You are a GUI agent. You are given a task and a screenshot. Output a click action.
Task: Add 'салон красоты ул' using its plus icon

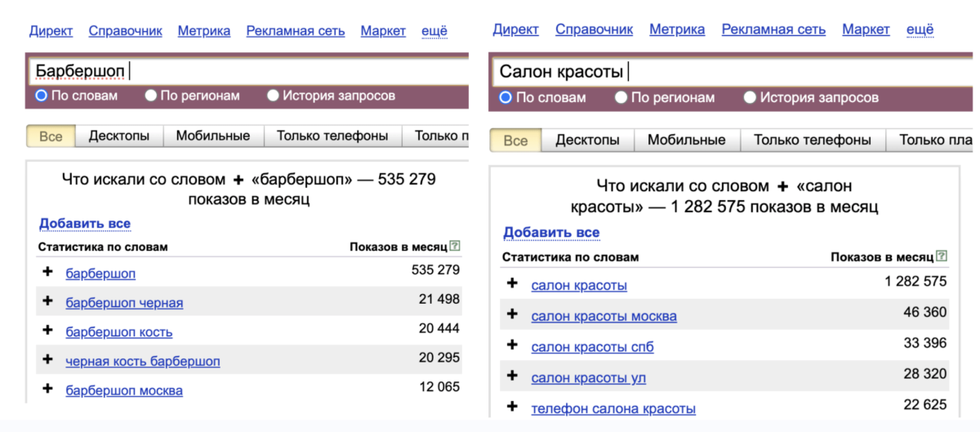click(512, 376)
